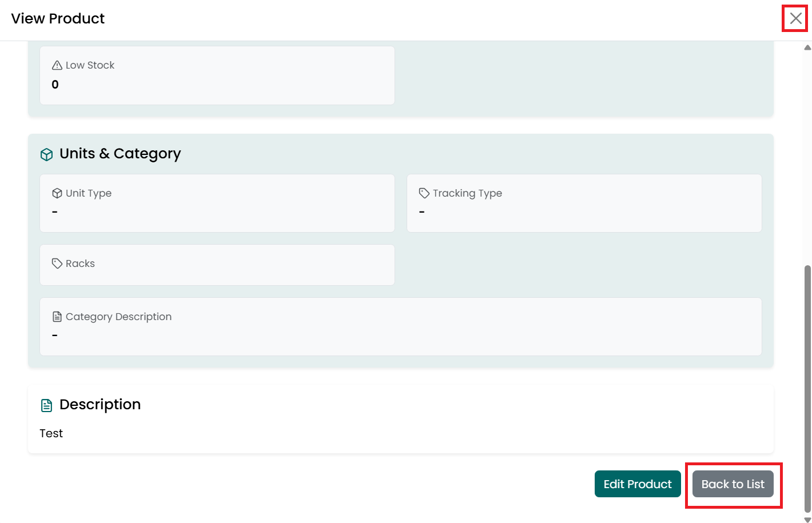Click the Racks tag icon
The height and width of the screenshot is (523, 812).
coord(57,264)
